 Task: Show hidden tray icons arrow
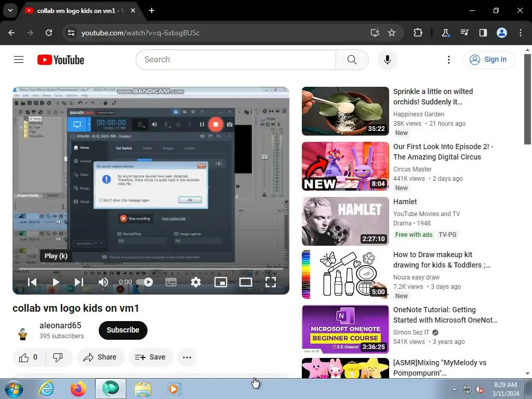pos(454,390)
